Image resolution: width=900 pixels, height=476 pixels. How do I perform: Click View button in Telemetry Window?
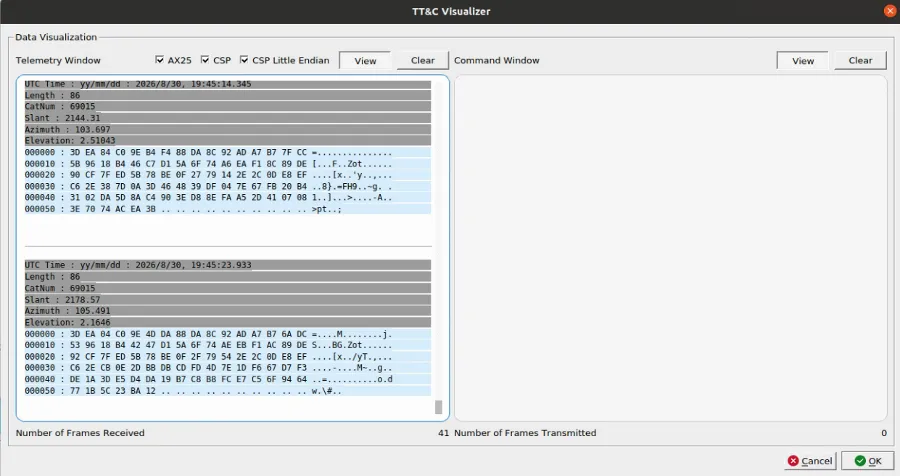pos(365,60)
